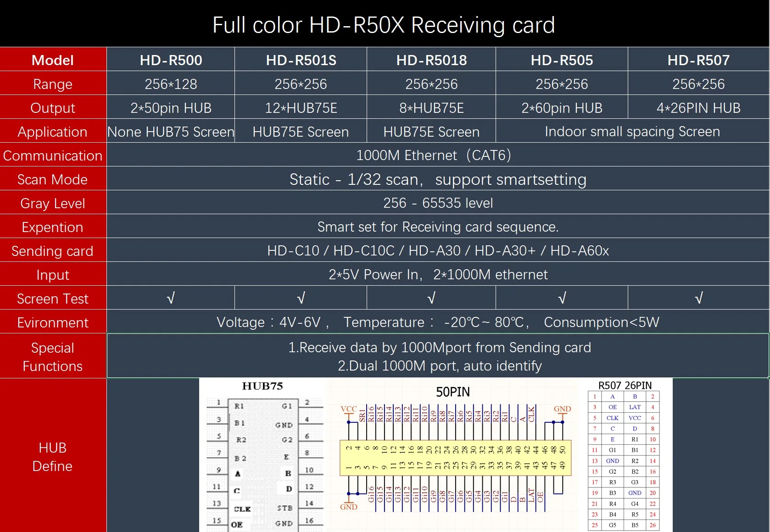The image size is (770, 532).
Task: Toggle the Screen Test checkmark for HD-R505
Action: pyautogui.click(x=561, y=298)
